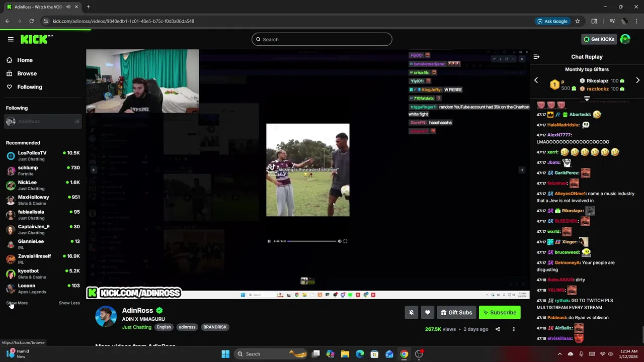The height and width of the screenshot is (362, 644).
Task: Open MaxHolloway recommended channel
Action: [43, 200]
